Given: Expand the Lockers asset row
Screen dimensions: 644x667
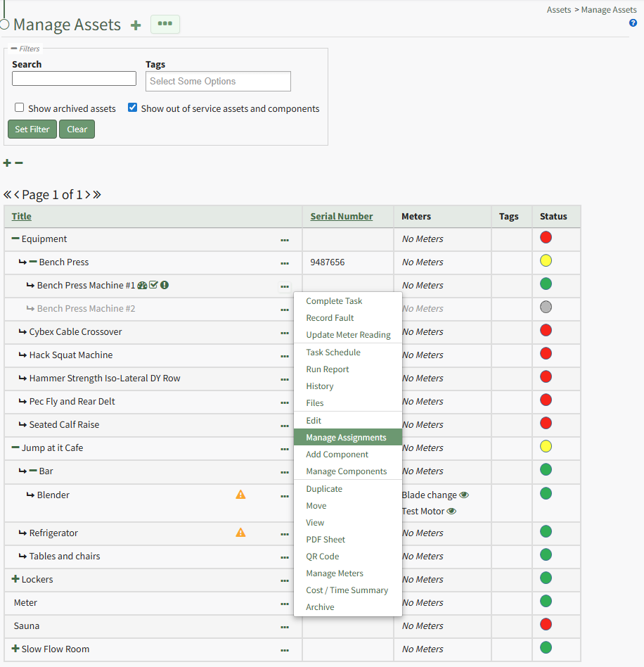Looking at the screenshot, I should tap(15, 579).
